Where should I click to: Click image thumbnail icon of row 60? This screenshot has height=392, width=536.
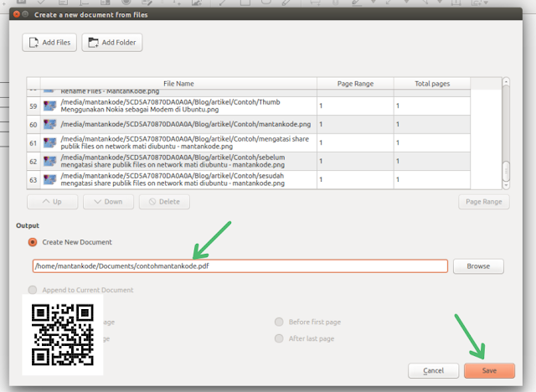49,125
